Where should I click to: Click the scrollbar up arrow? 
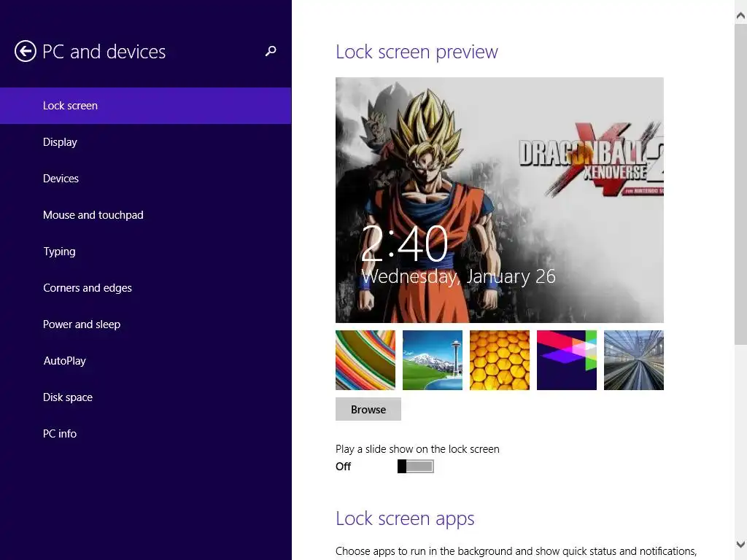[741, 16]
